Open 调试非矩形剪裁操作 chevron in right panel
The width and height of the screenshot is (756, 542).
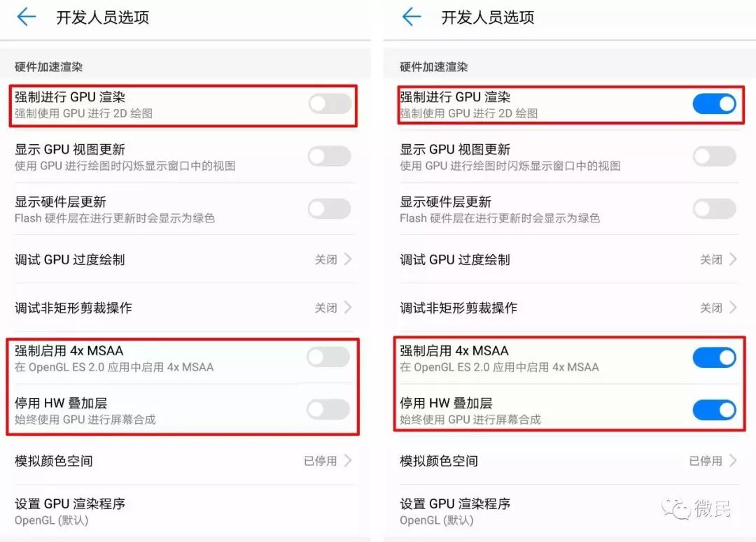[733, 308]
